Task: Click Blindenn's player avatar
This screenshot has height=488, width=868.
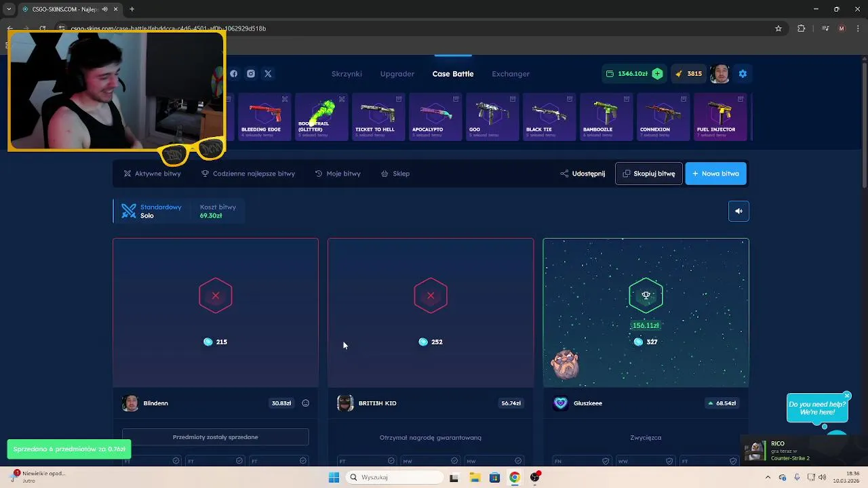Action: [130, 403]
